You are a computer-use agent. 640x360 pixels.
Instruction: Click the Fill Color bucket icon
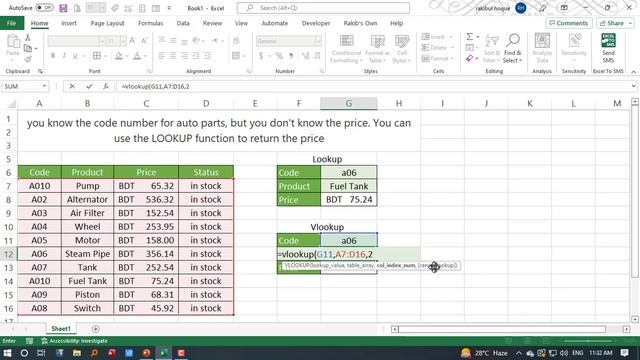(119, 56)
